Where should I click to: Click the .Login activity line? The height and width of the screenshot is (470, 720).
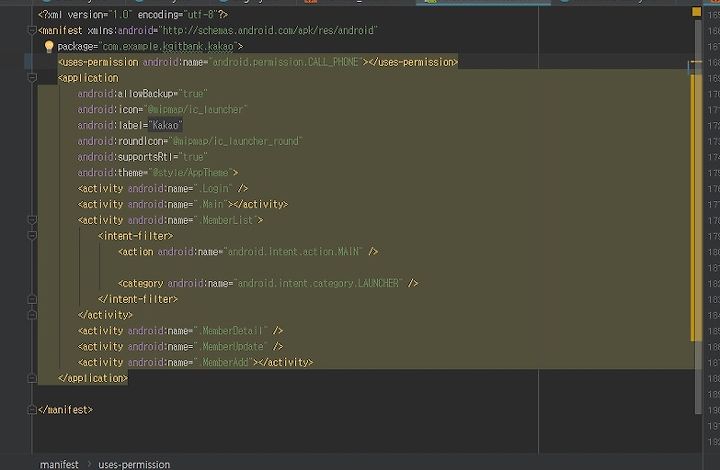[163, 189]
